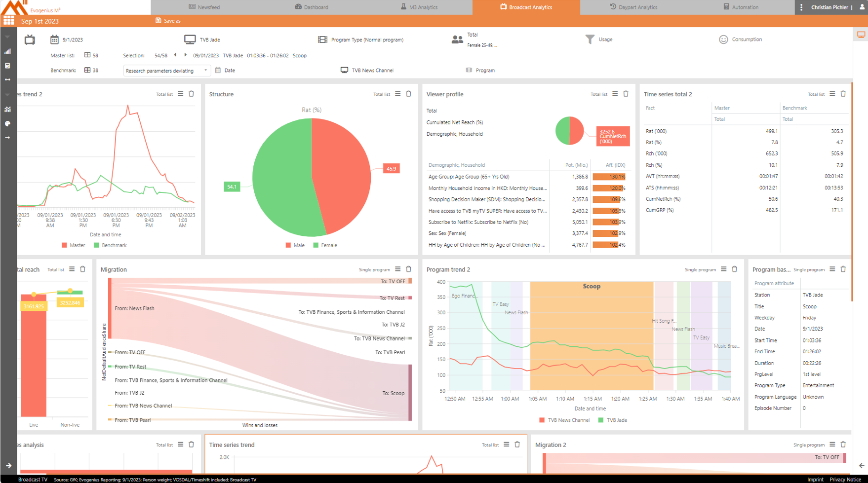
Task: Expand right panel with bottom-right arrow
Action: (x=862, y=465)
